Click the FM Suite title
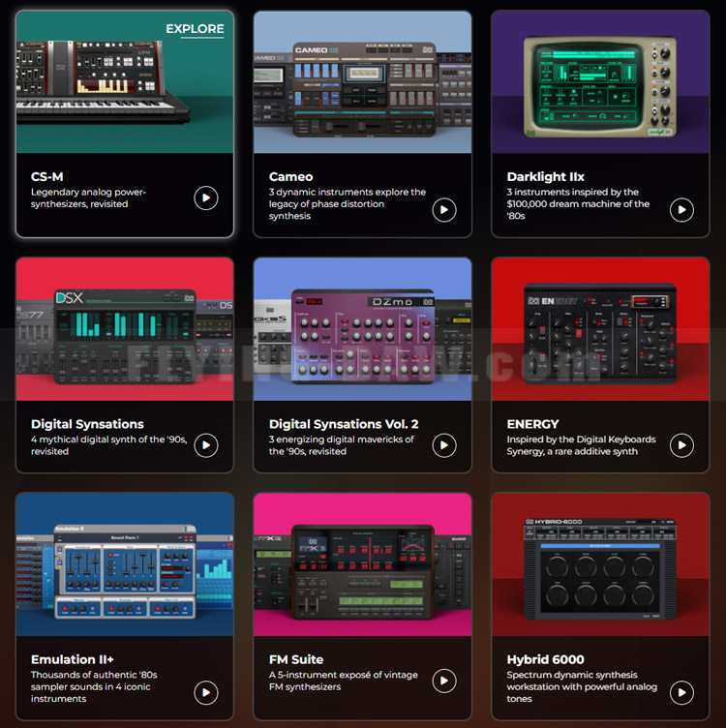726x728 pixels. 296,659
